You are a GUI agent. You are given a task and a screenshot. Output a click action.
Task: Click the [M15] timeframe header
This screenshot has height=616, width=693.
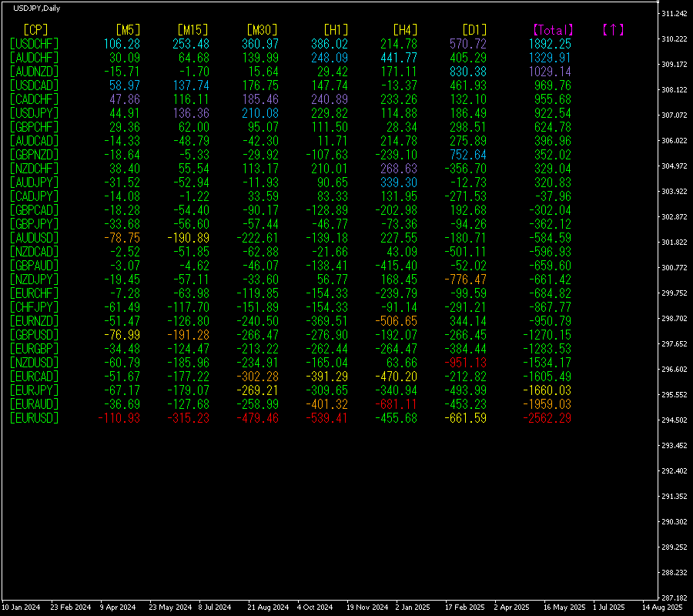tap(192, 30)
